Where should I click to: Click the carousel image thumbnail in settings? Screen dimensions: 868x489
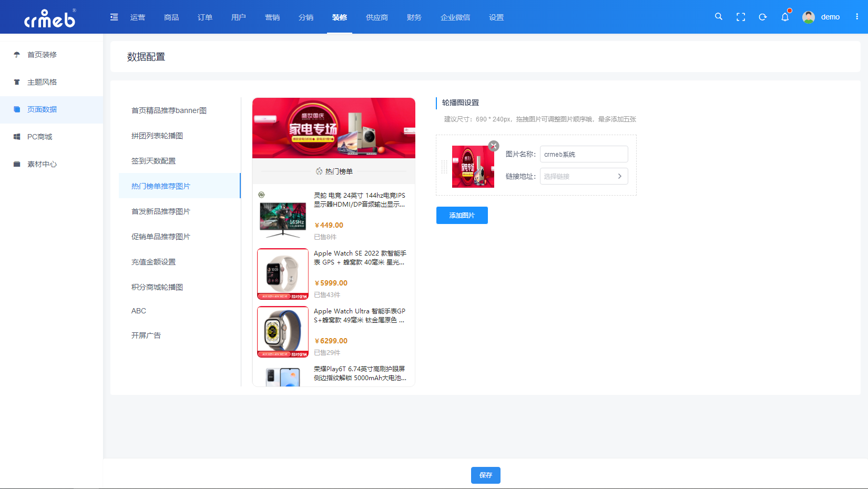pos(473,167)
